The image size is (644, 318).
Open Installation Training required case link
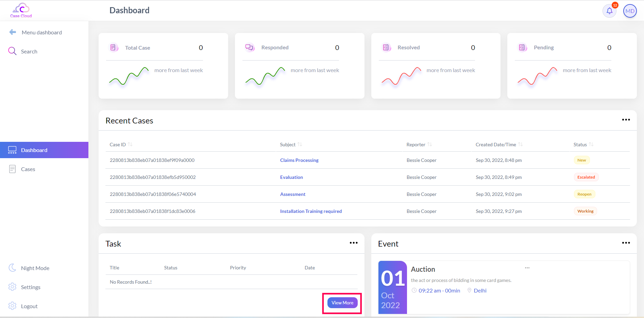click(311, 211)
